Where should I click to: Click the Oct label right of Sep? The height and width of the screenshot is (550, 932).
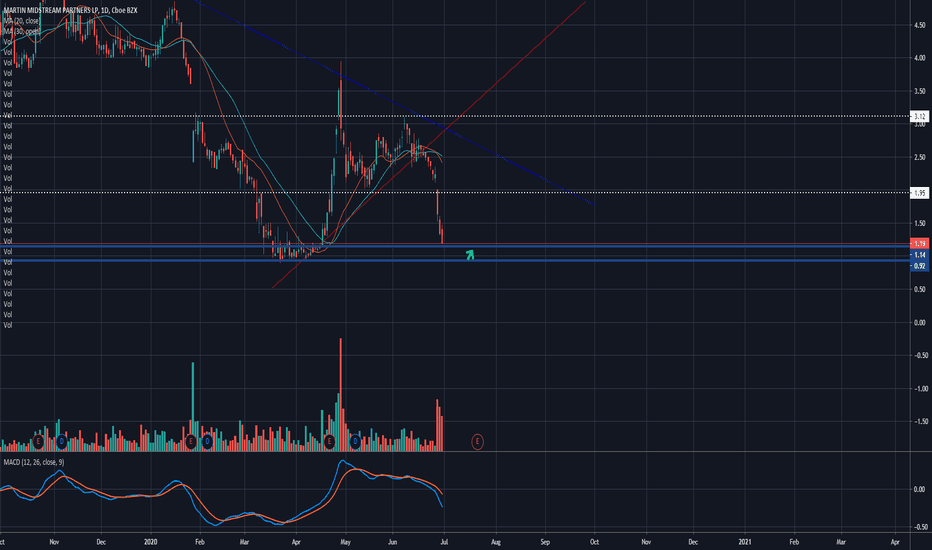click(x=594, y=542)
